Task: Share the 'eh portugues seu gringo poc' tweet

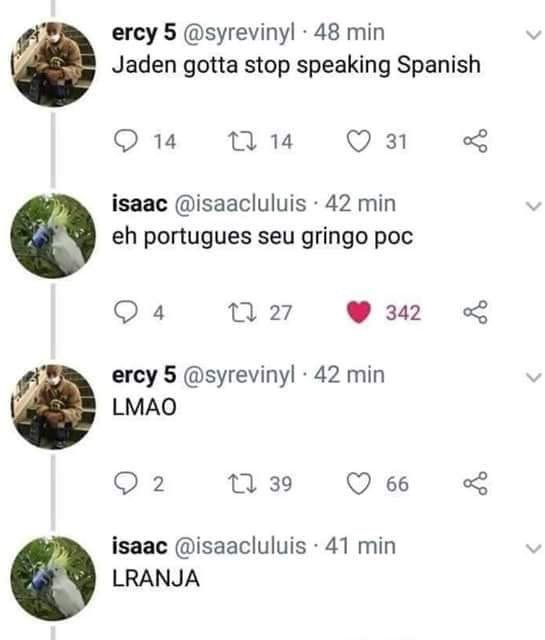Action: (475, 312)
